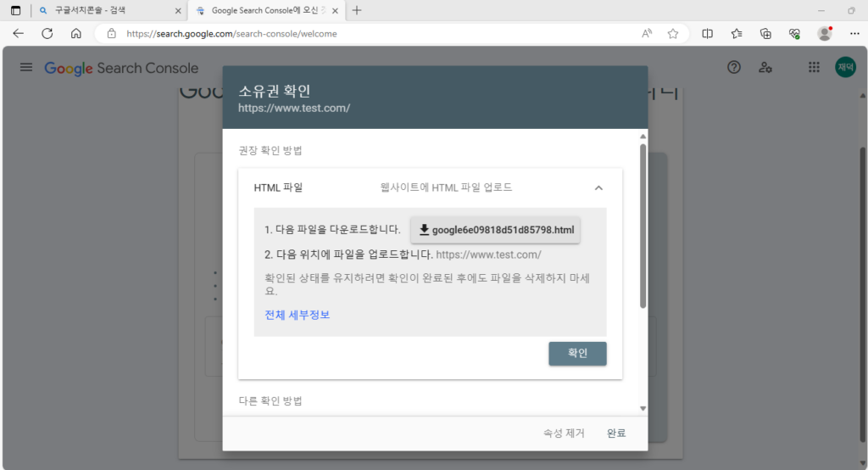Click the 소유권 확인 dialog title
The width and height of the screenshot is (868, 470).
click(x=274, y=91)
